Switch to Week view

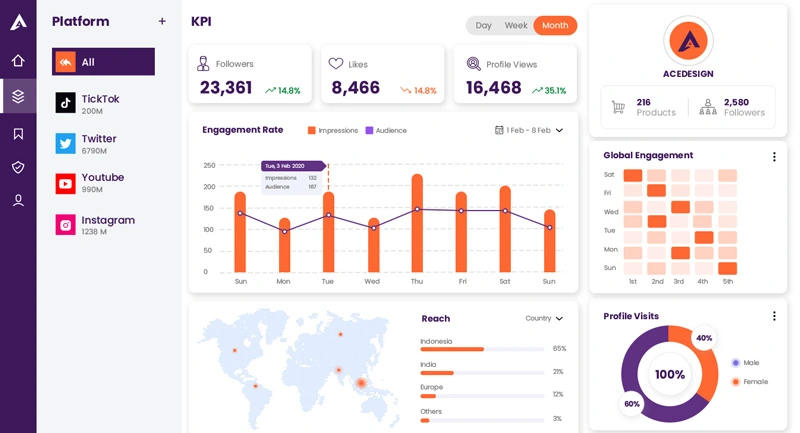pos(516,25)
